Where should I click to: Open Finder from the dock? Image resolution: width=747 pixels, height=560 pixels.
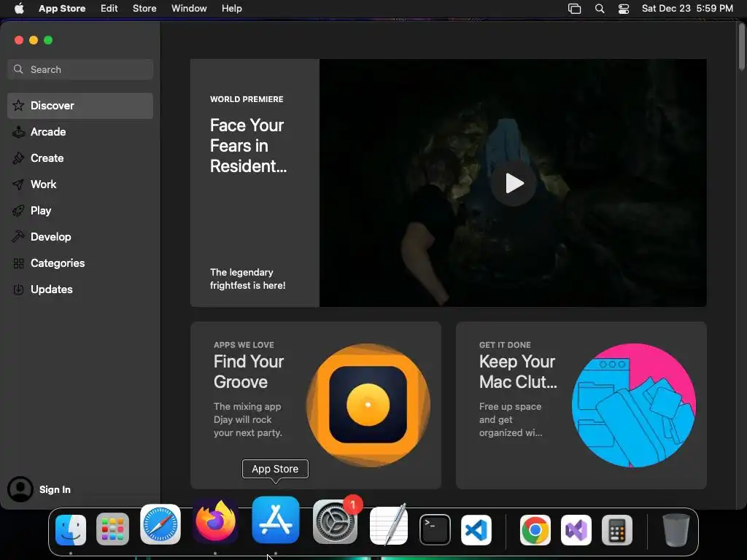click(x=71, y=530)
